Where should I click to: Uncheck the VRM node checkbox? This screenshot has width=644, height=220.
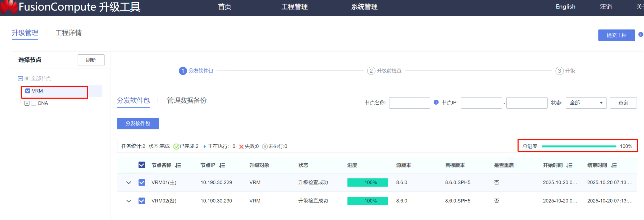28,91
